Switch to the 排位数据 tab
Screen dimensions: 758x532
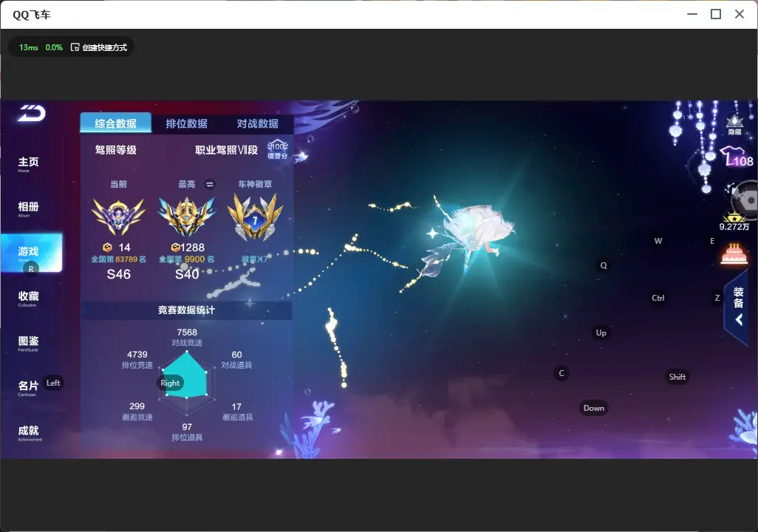[187, 123]
